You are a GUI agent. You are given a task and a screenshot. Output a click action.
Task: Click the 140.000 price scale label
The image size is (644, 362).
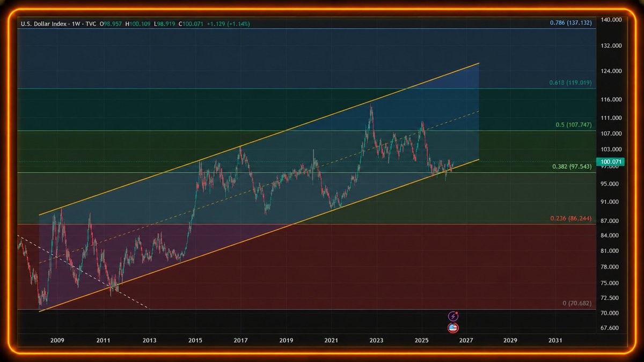tap(612, 20)
